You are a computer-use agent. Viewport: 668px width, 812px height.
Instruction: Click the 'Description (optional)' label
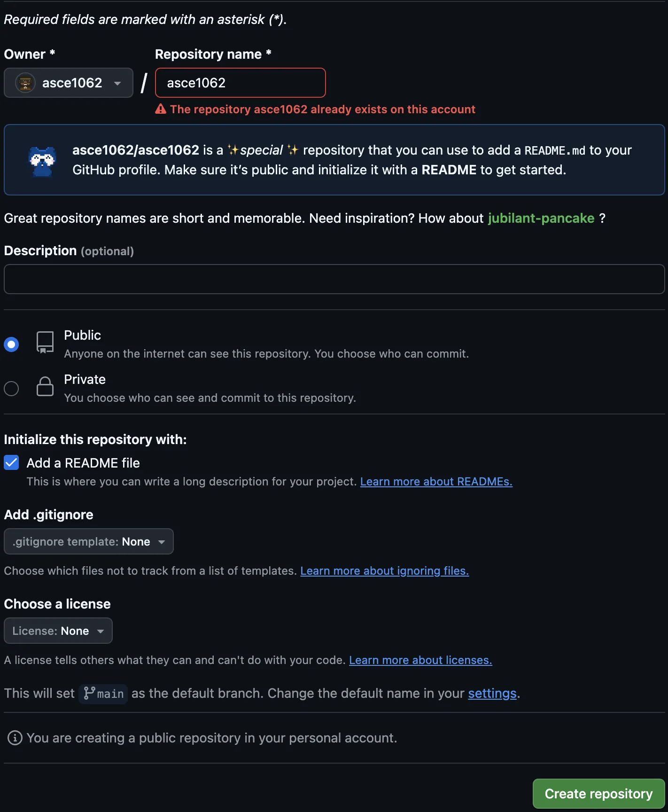click(69, 250)
